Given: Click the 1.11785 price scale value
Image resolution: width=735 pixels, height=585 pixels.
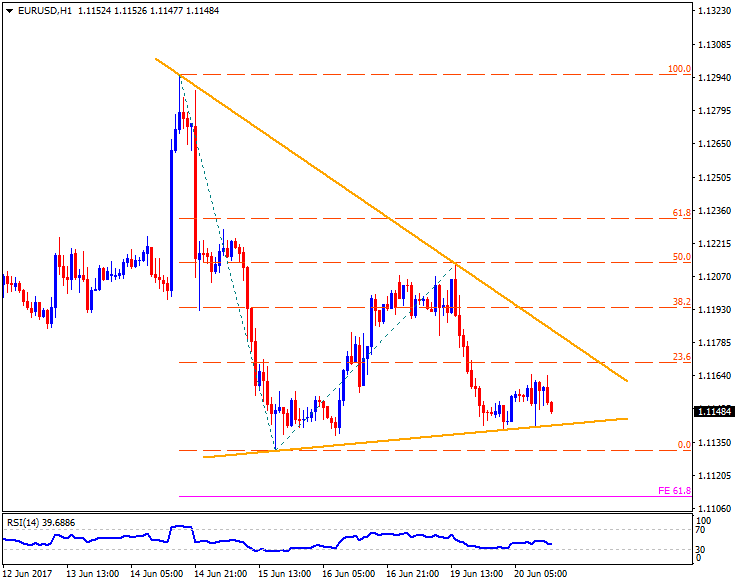Looking at the screenshot, I should (x=714, y=343).
